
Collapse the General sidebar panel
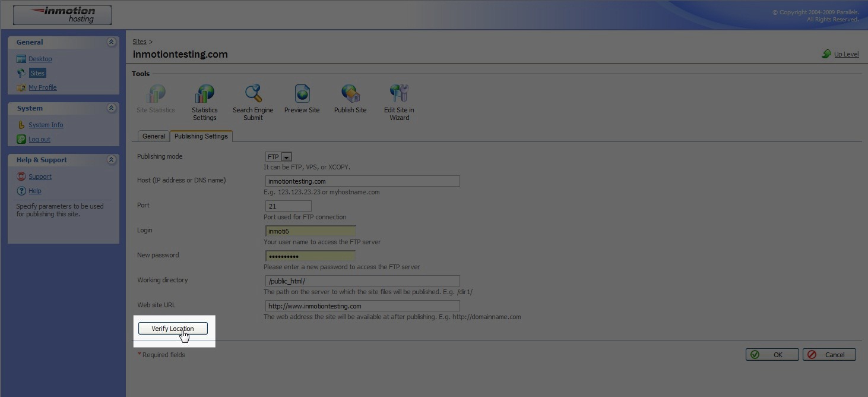point(111,42)
